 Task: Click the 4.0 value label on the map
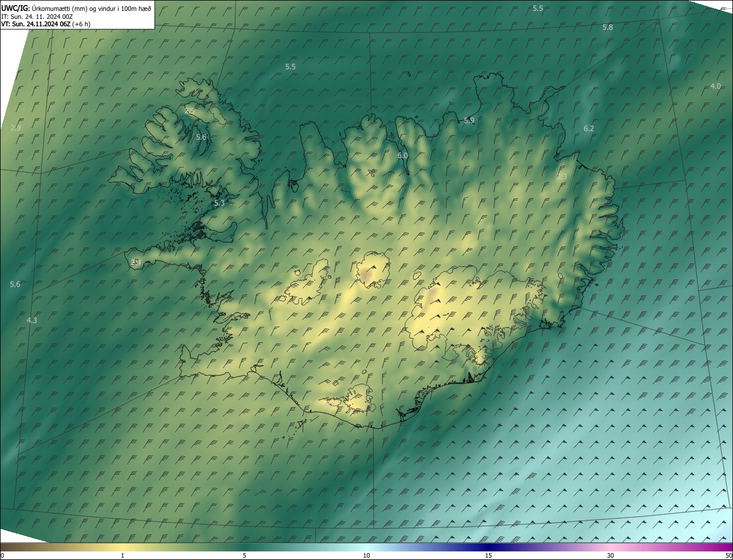(715, 86)
